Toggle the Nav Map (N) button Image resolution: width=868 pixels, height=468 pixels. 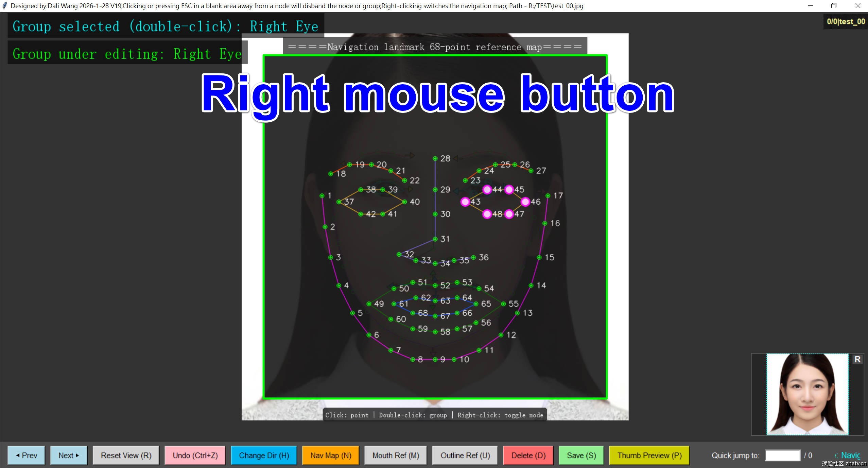pyautogui.click(x=331, y=455)
